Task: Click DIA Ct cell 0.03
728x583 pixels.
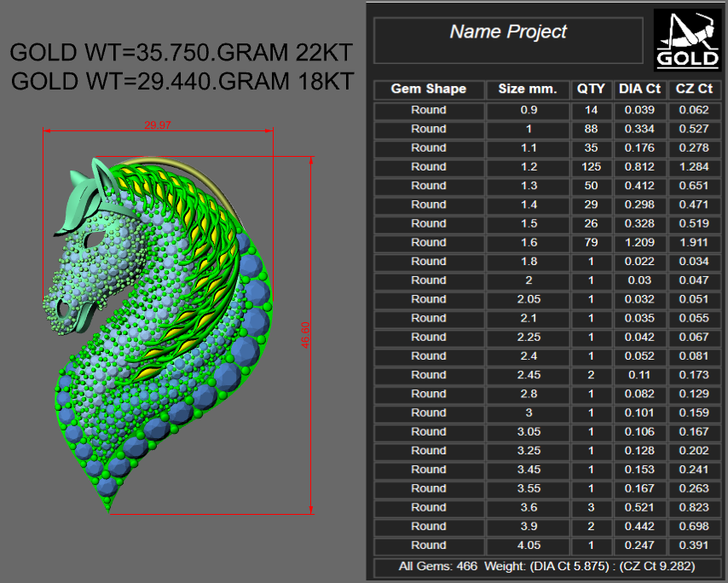Action: 640,280
